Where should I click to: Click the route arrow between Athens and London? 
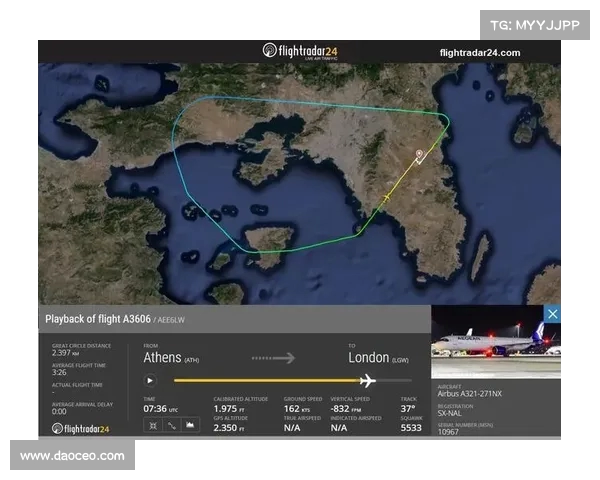273,358
